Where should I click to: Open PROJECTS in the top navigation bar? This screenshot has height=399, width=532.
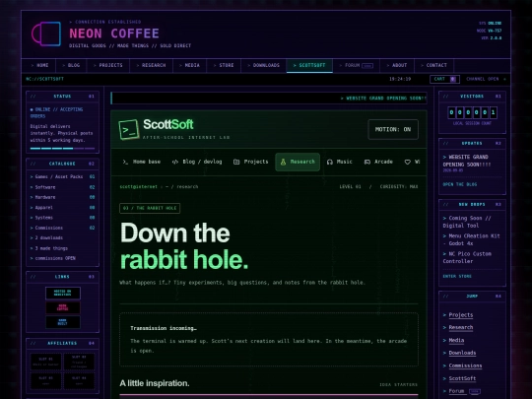(108, 65)
